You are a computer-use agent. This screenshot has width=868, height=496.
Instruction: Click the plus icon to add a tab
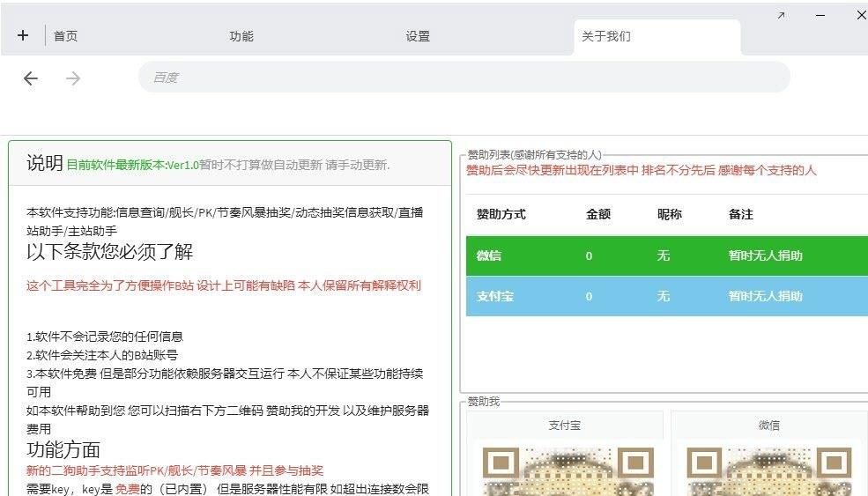point(23,35)
